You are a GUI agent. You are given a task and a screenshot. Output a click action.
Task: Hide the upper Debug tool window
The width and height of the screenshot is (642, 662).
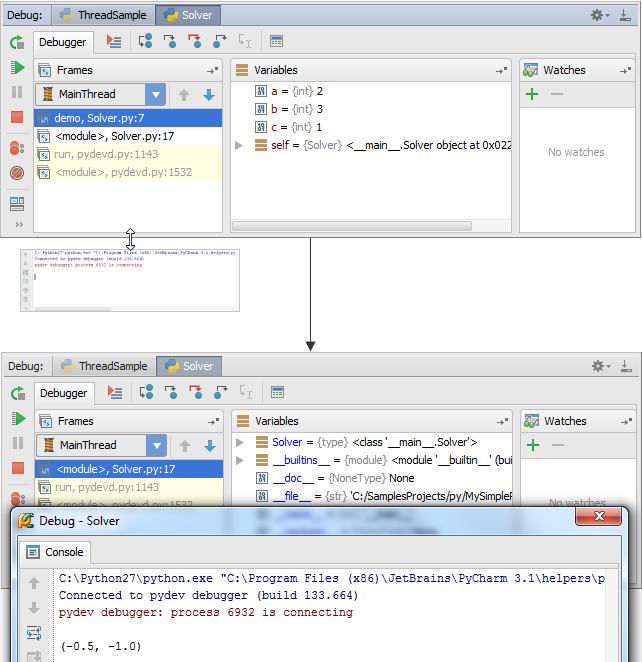[625, 16]
